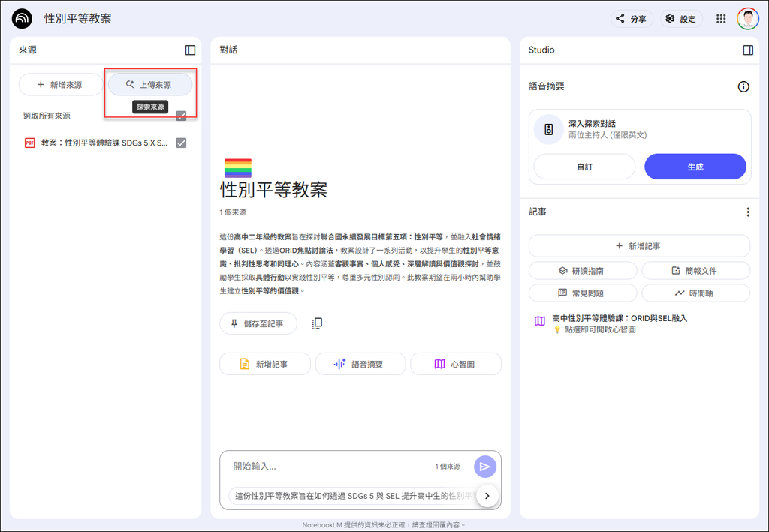Open the 記事 three-dot menu
Screen dimensions: 769x532
click(x=748, y=212)
